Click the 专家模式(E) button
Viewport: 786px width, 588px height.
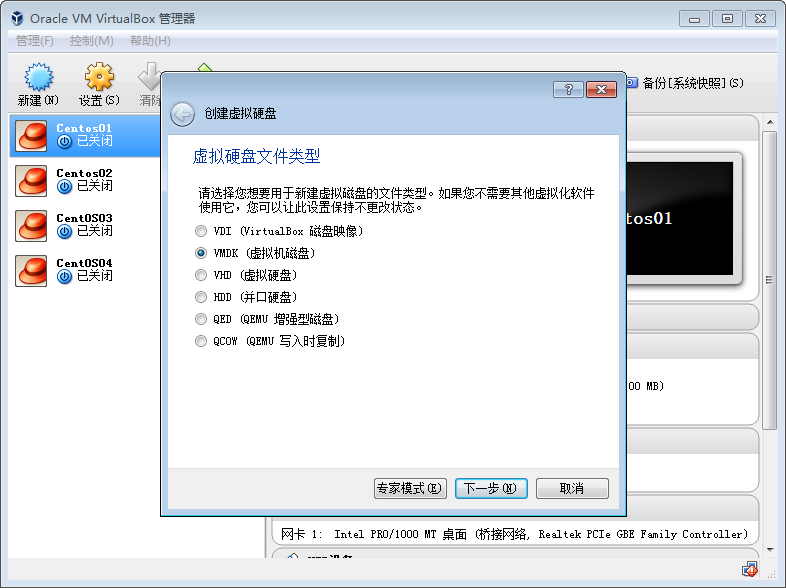(x=410, y=488)
